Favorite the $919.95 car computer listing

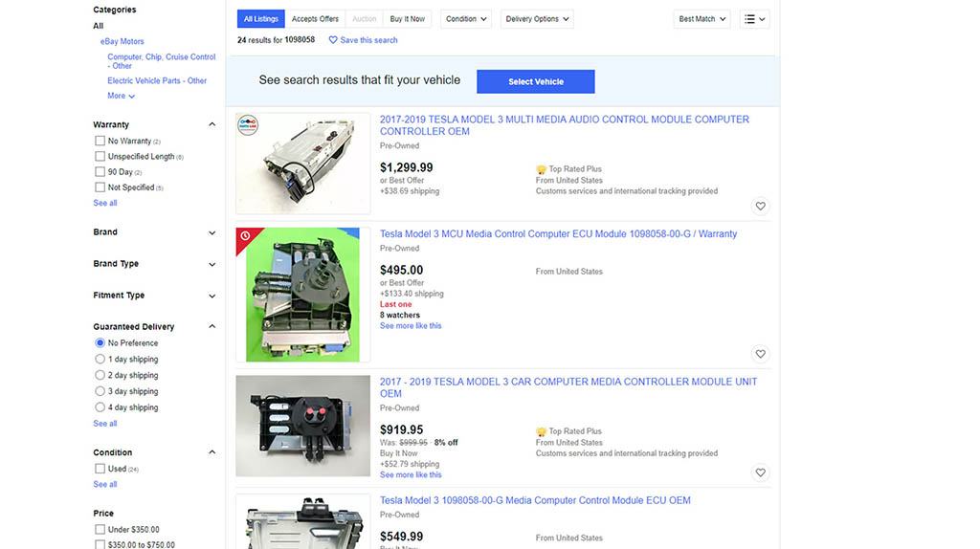760,472
